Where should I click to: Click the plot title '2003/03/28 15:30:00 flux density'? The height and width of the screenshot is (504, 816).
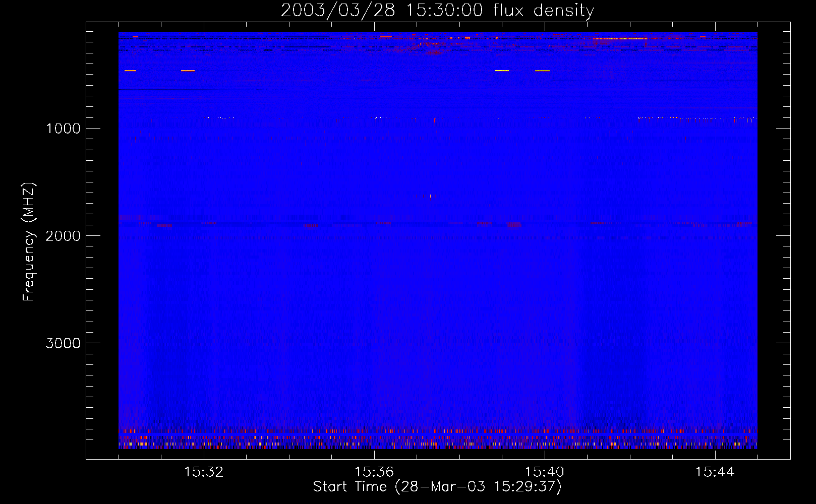[x=437, y=11]
